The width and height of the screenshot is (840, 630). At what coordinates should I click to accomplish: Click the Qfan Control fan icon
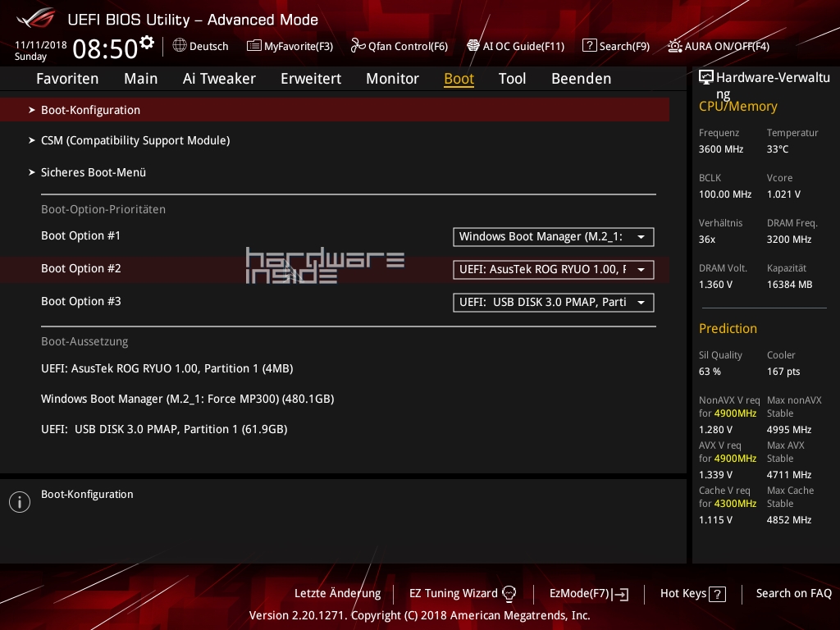pos(358,46)
